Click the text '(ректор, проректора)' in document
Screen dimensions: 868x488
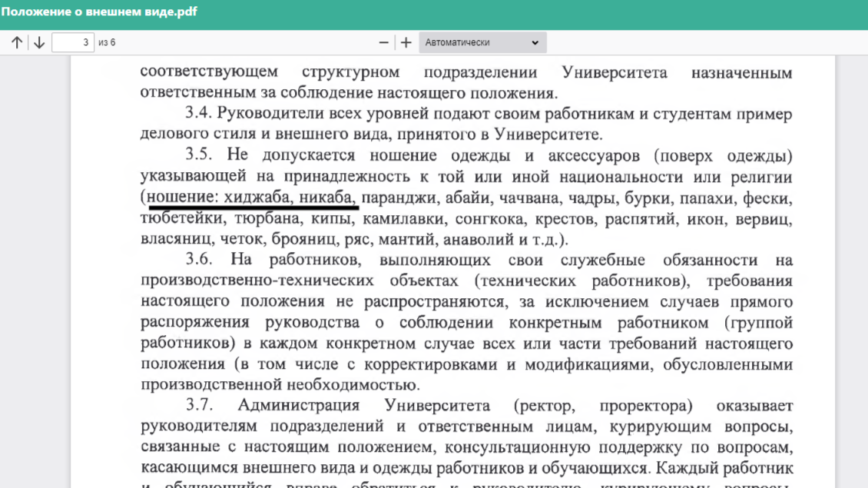[x=603, y=405]
